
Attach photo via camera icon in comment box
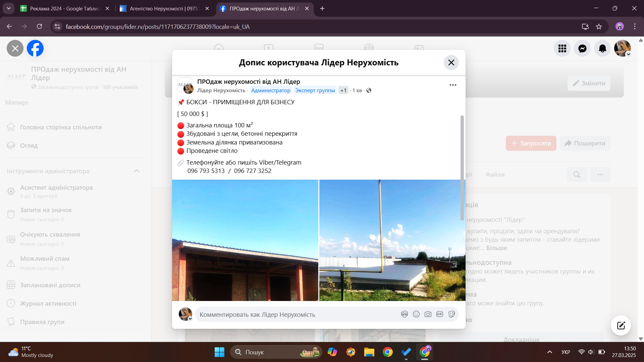point(428,314)
